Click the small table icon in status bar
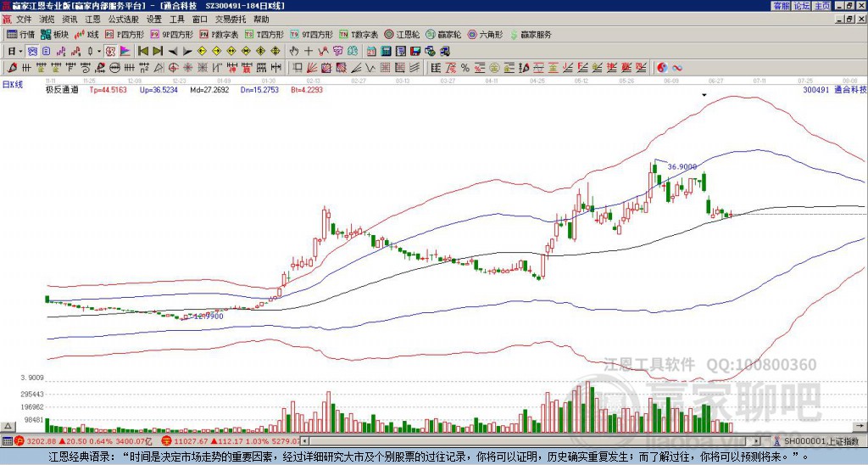The width and height of the screenshot is (868, 465). pos(7,441)
